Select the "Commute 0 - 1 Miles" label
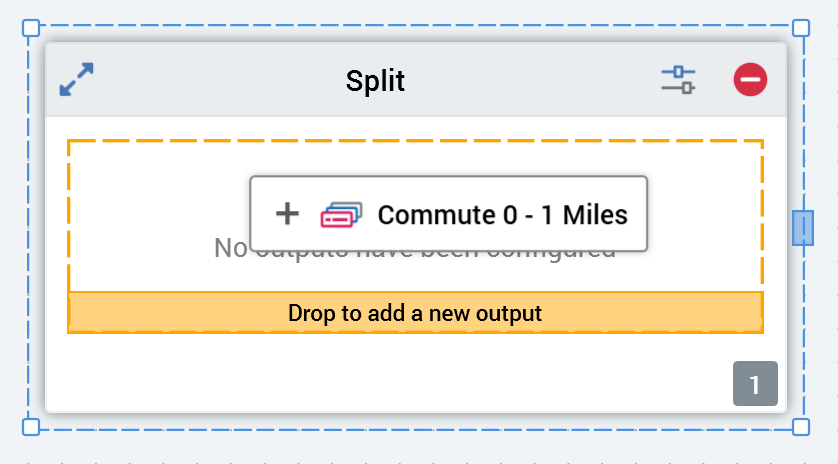 tap(502, 214)
